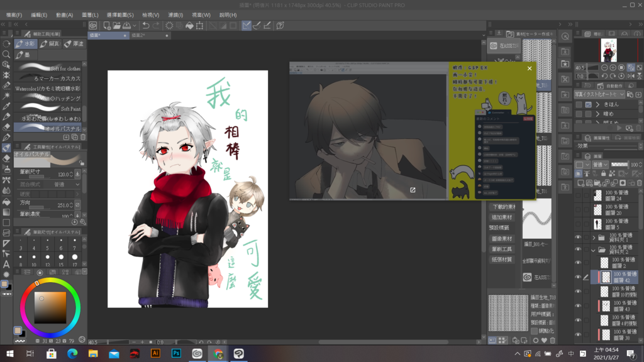The height and width of the screenshot is (362, 644).
Task: Open Windows Start menu
Action: [10, 353]
